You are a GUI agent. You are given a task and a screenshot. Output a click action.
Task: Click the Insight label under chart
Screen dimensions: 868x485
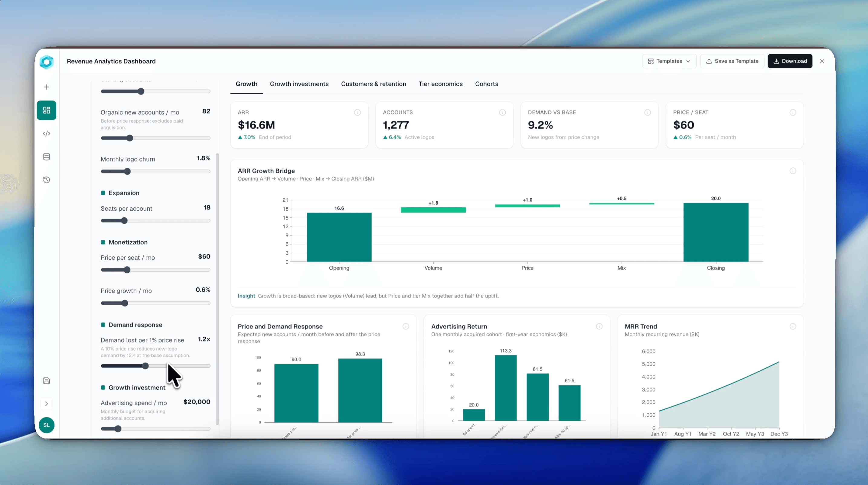click(x=246, y=296)
